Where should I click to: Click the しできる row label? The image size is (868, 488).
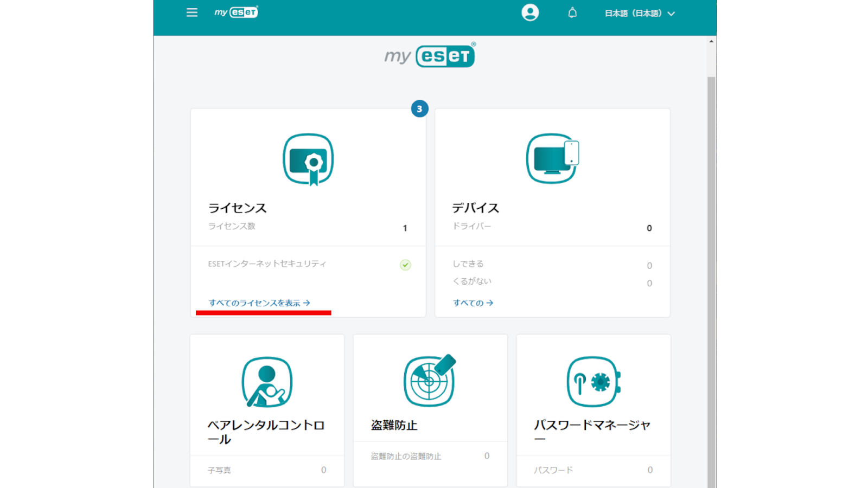click(x=468, y=264)
